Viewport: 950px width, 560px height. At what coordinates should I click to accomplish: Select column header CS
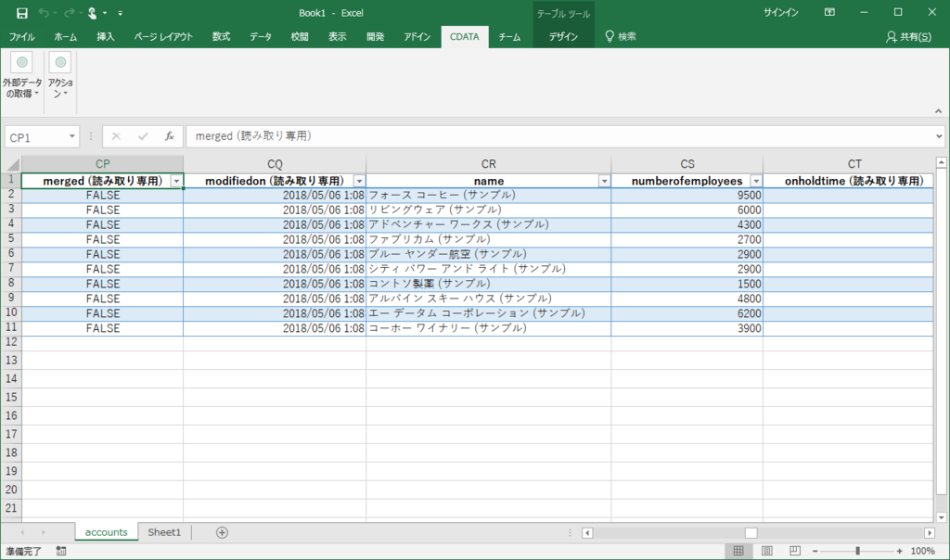click(687, 164)
